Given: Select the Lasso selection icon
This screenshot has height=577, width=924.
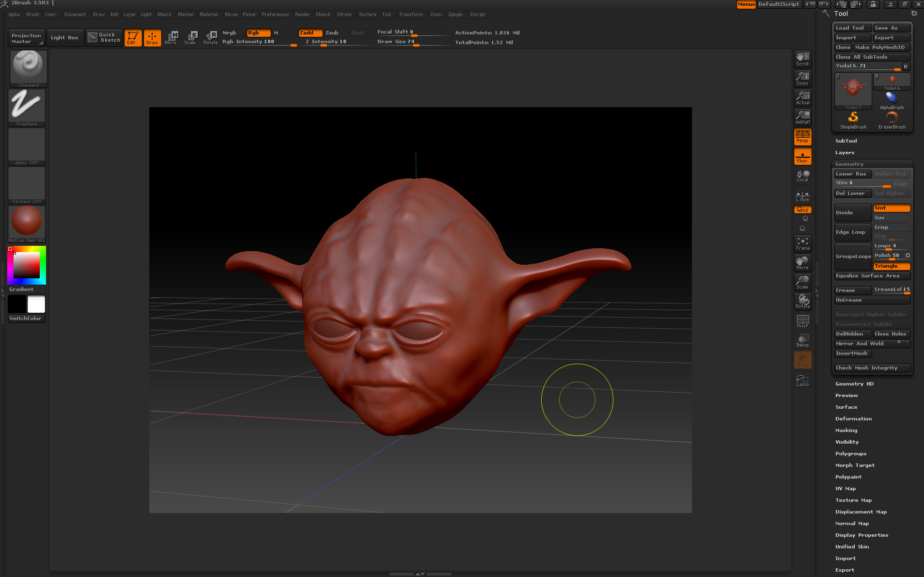Looking at the screenshot, I should 802,380.
